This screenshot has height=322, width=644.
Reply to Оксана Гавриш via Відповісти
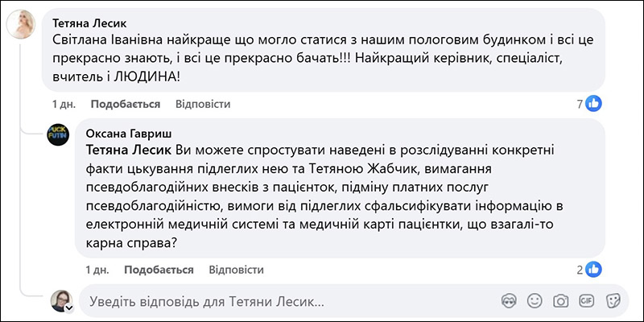coord(236,270)
